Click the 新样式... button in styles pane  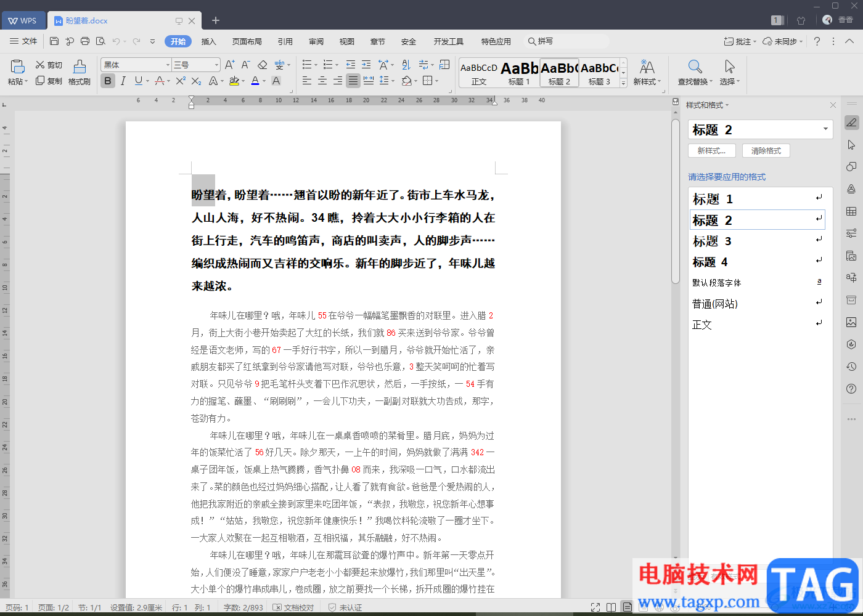click(711, 151)
